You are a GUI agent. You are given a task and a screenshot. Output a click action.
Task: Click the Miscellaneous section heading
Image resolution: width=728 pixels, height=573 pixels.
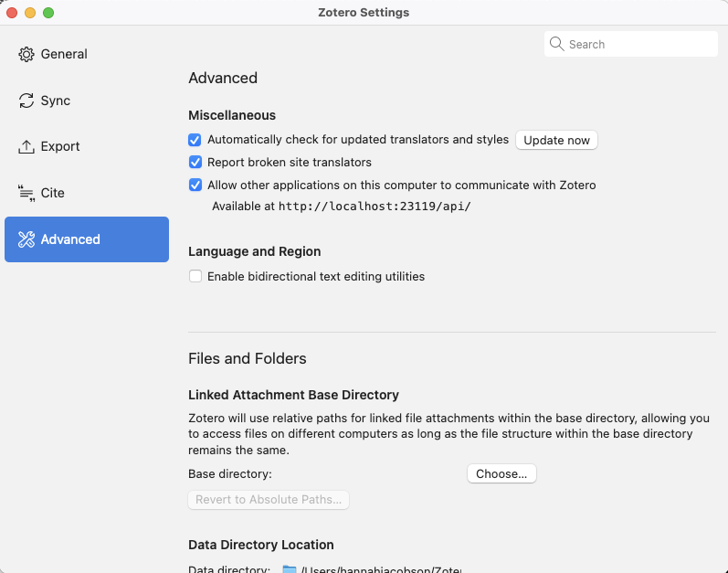tap(232, 115)
